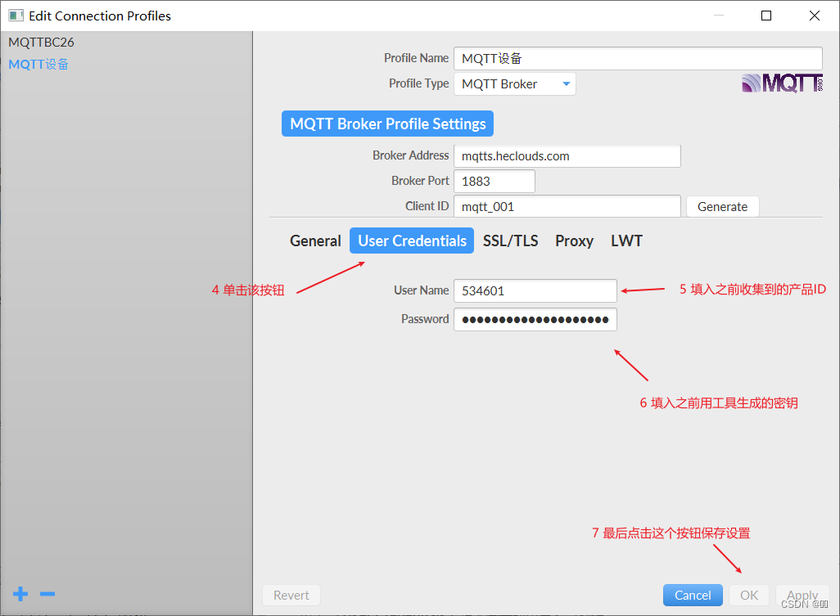Select the User Credentials tab
This screenshot has height=616, width=840.
click(x=412, y=241)
